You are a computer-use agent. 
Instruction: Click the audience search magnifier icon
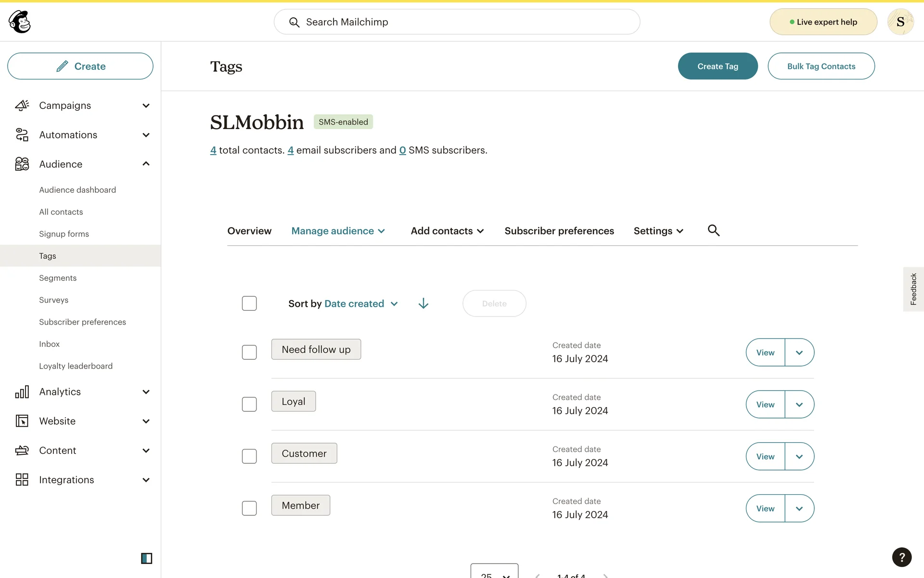[x=714, y=231]
